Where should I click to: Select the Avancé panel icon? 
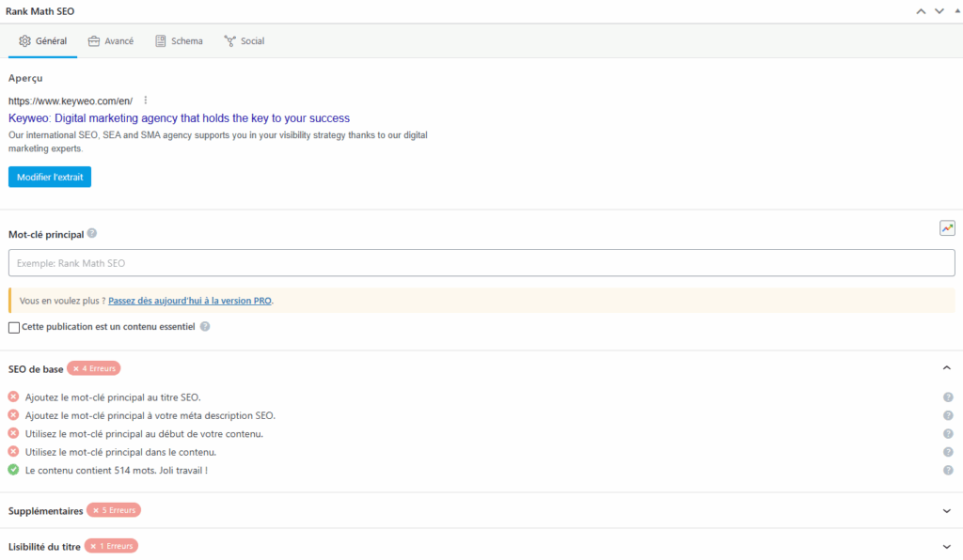[93, 40]
